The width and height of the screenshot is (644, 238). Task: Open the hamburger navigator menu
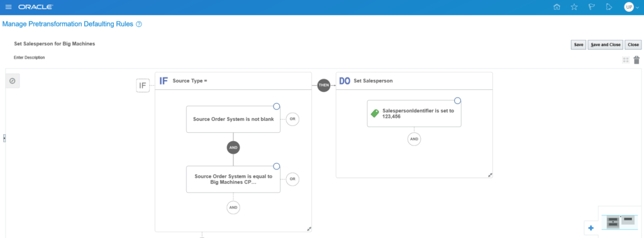[x=8, y=7]
